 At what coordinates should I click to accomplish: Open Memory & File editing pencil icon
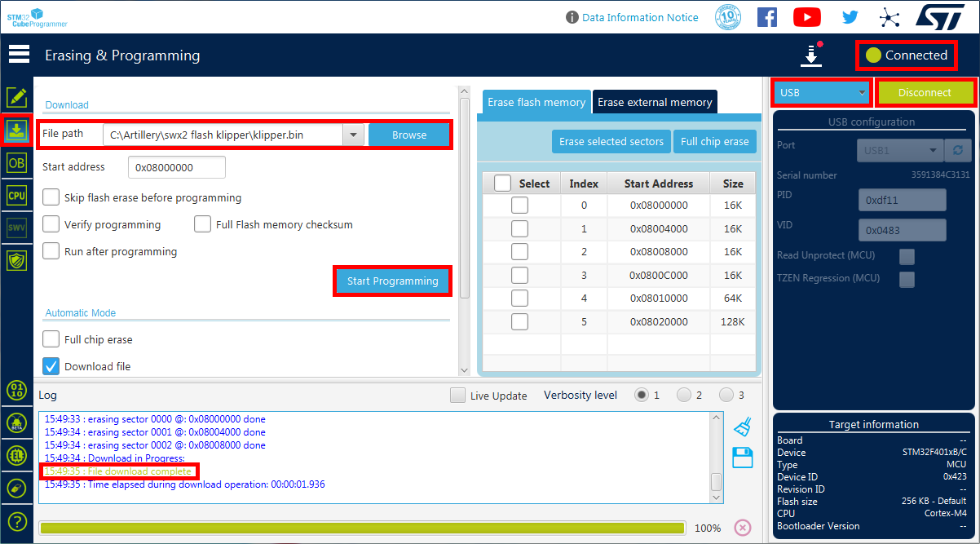[16, 97]
